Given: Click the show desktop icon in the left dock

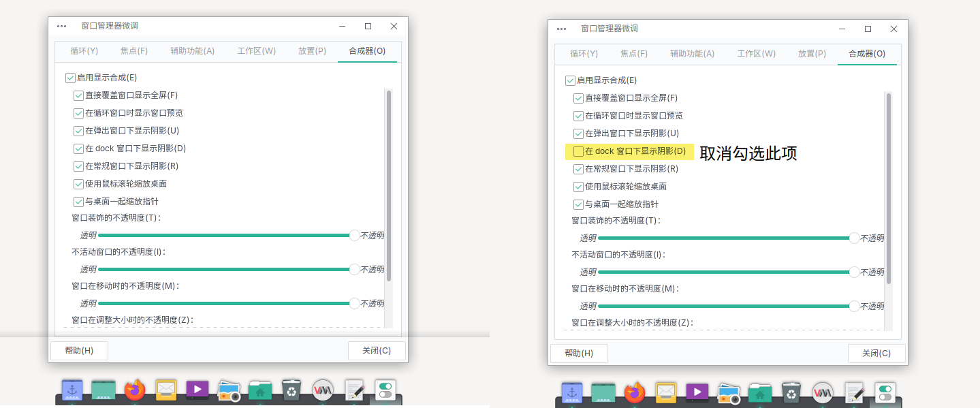Looking at the screenshot, I should click(104, 390).
